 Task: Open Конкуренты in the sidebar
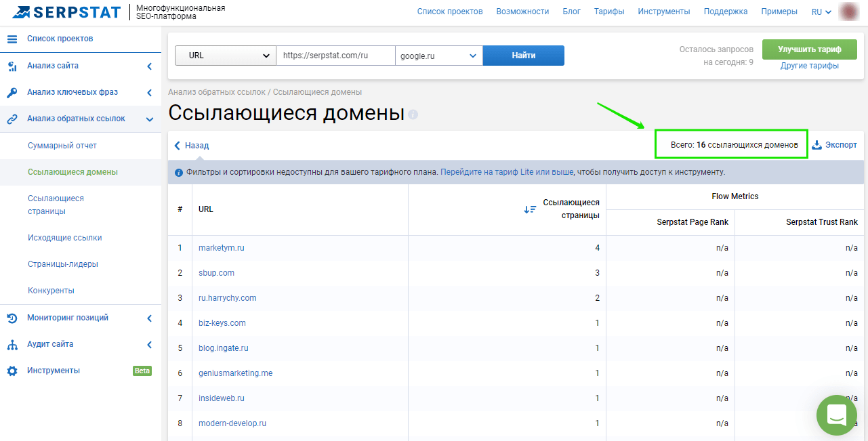pos(51,291)
